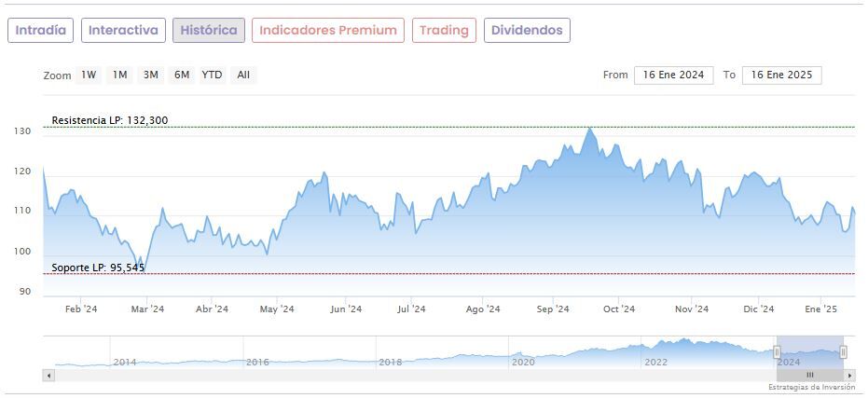Select the Histórica tab

209,30
